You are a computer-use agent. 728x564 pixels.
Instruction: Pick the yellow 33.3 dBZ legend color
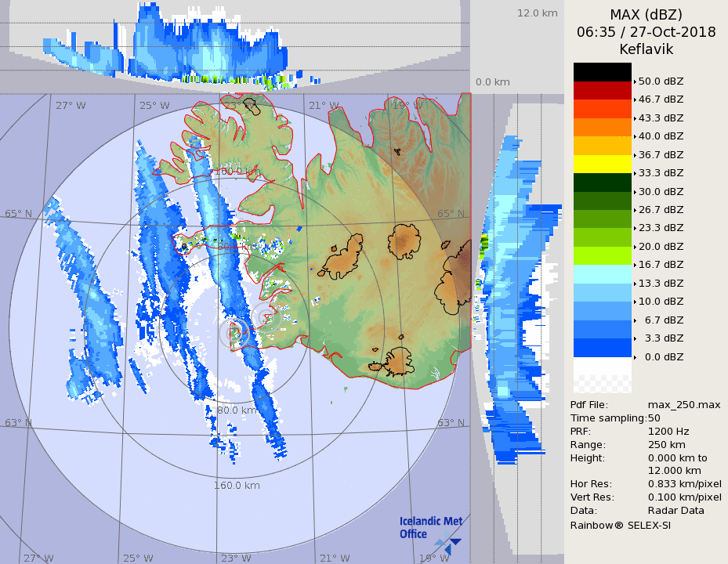[x=602, y=164]
